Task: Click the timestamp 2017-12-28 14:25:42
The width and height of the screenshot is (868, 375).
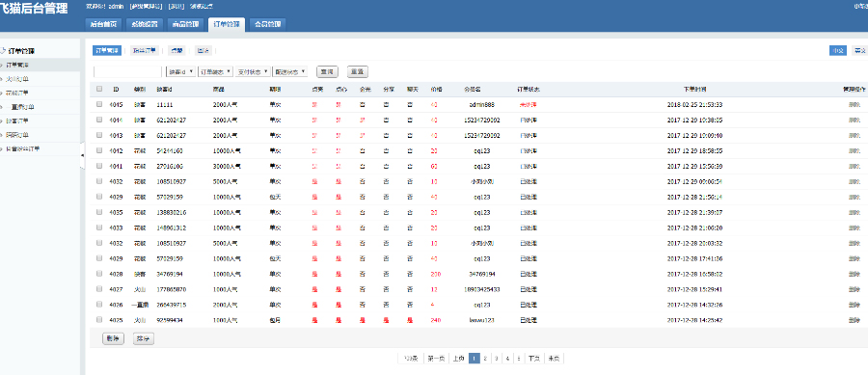Action: coord(694,320)
